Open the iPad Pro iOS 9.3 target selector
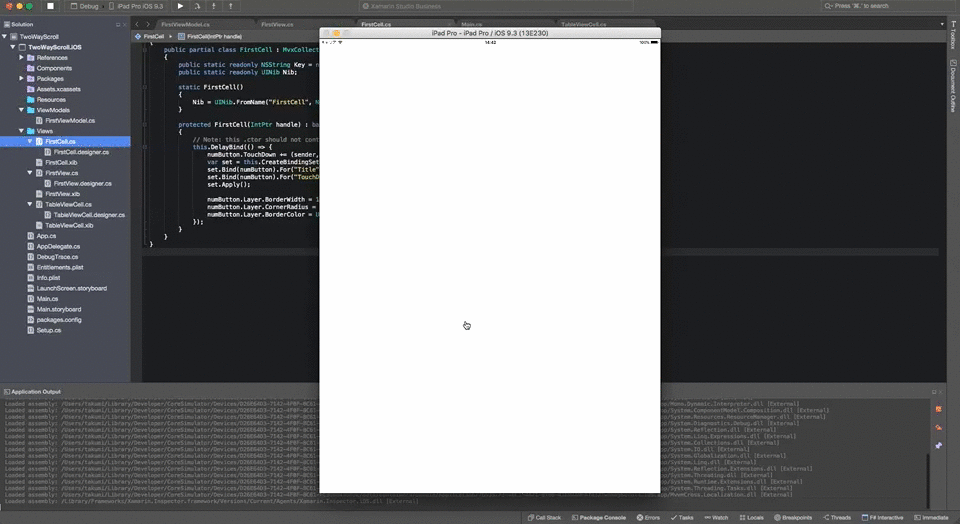960x524 pixels. [136, 6]
